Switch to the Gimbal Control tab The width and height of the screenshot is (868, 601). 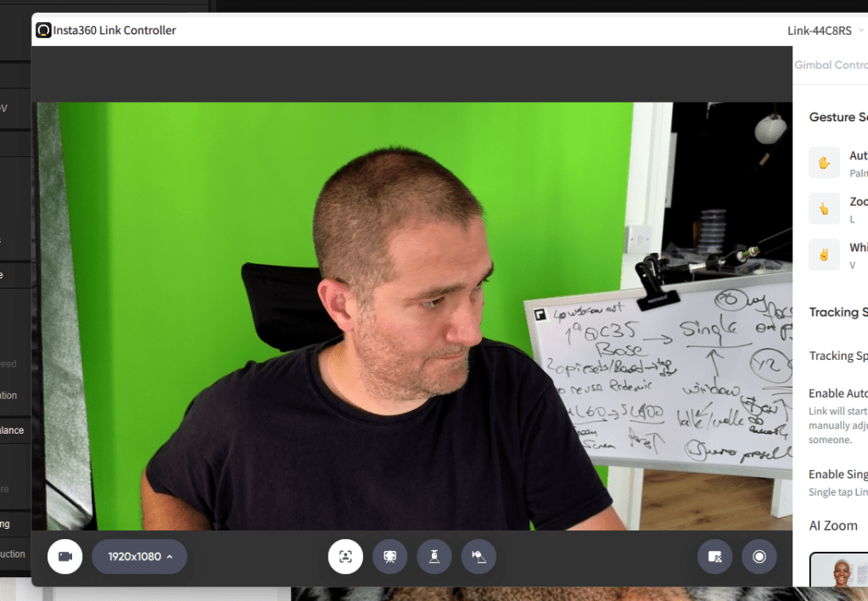831,65
